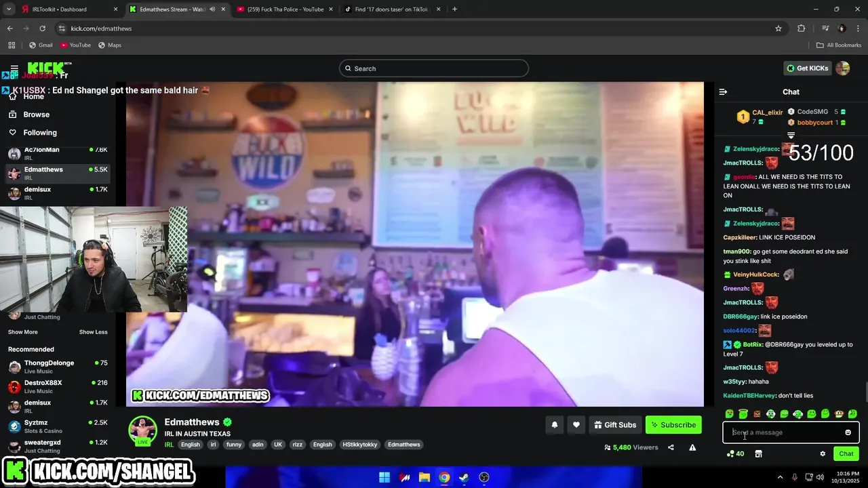Click the HStikkytokky stream tag
Viewport: 868px width, 488px height.
click(x=359, y=445)
